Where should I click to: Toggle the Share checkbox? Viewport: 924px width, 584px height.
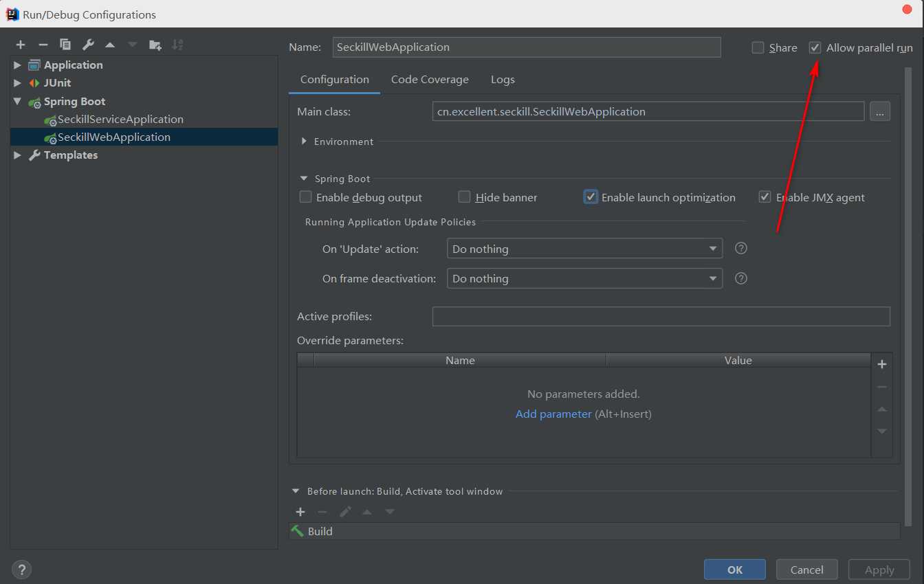(x=758, y=47)
